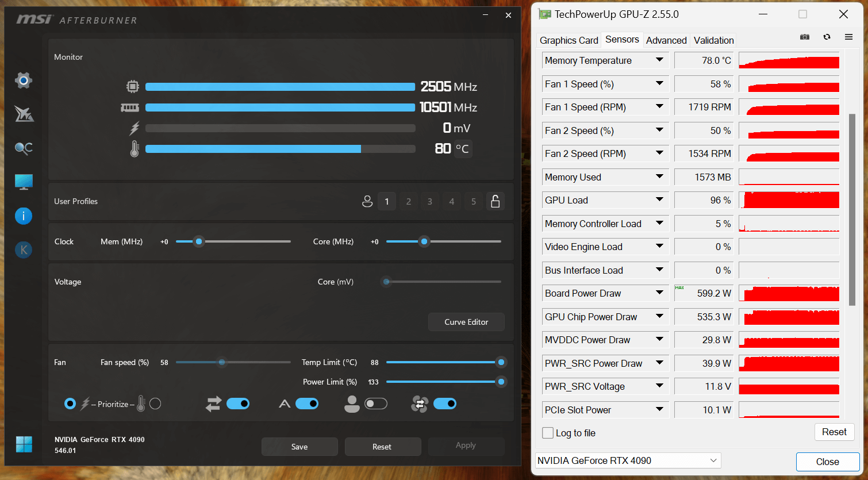Open the information sidebar icon

[x=24, y=216]
